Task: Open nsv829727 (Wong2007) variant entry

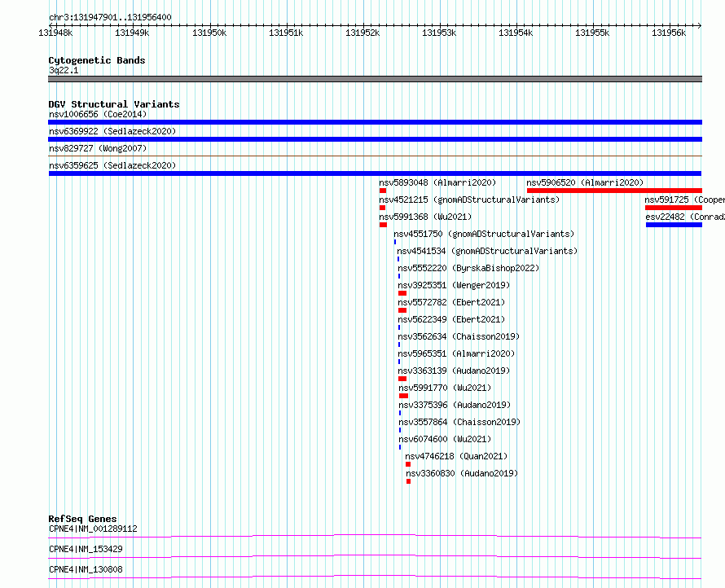Action: [98, 148]
